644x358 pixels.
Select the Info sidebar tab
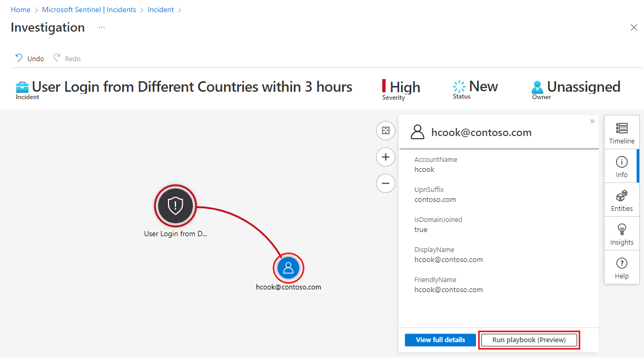tap(621, 166)
